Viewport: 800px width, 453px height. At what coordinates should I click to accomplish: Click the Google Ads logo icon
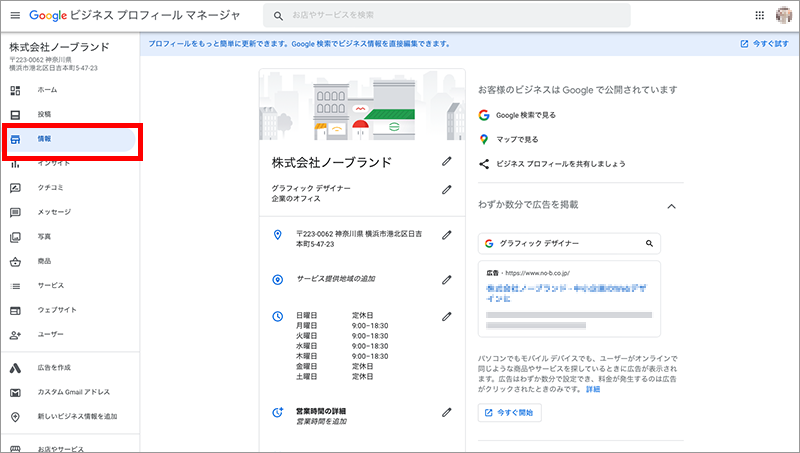coord(15,368)
